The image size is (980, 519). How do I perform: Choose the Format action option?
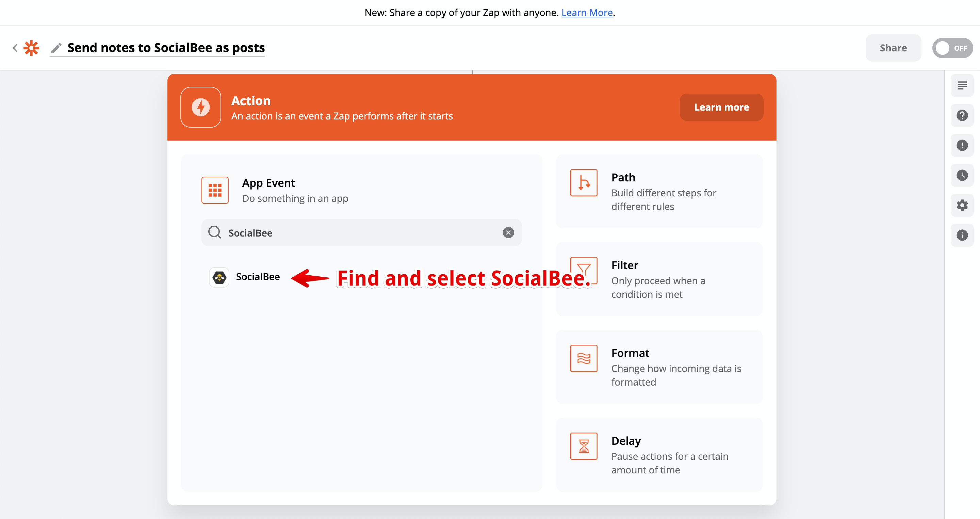[659, 367]
